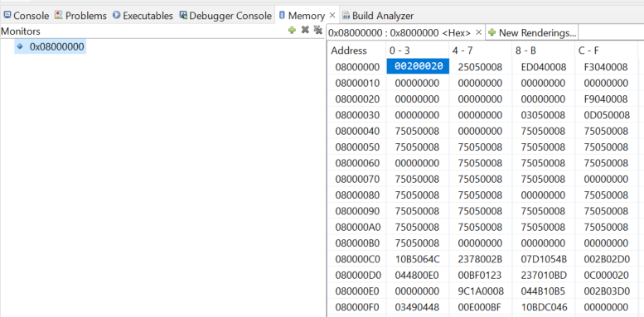Select cell F9040008 in row 08000020
The width and height of the screenshot is (644, 317).
coord(606,99)
